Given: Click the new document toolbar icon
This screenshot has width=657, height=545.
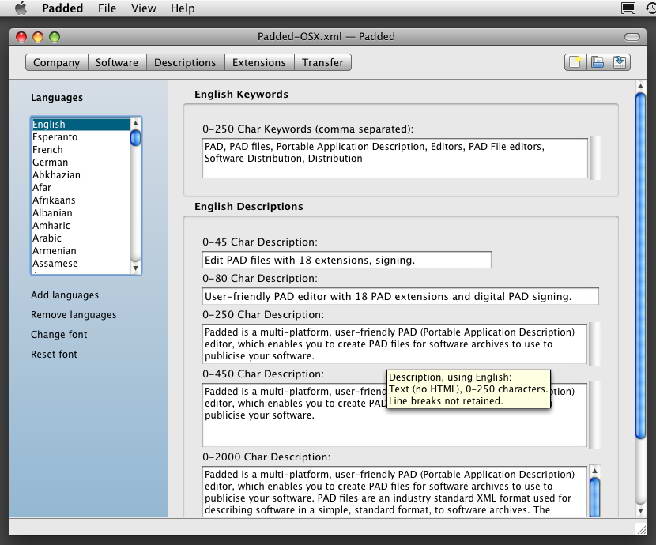Looking at the screenshot, I should click(575, 62).
